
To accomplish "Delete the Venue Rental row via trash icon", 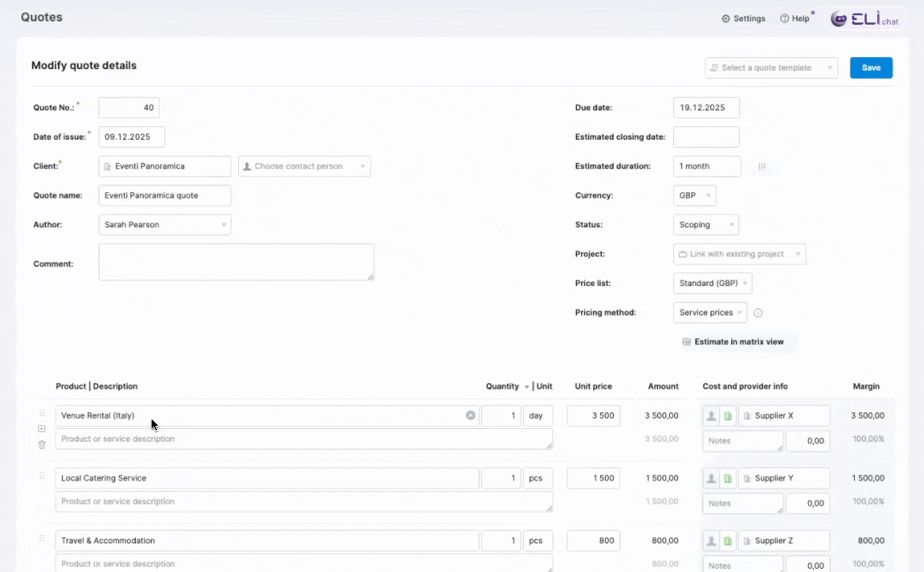I will (x=42, y=445).
